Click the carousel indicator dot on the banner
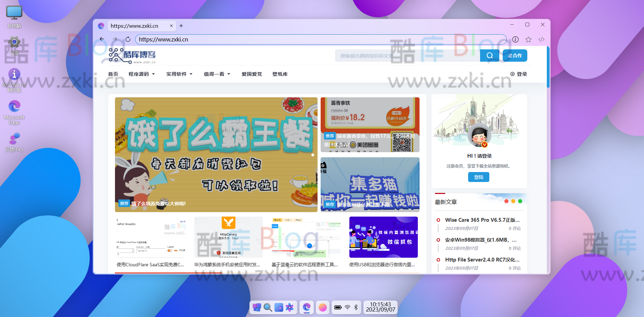The width and height of the screenshot is (644, 317). pyautogui.click(x=312, y=155)
